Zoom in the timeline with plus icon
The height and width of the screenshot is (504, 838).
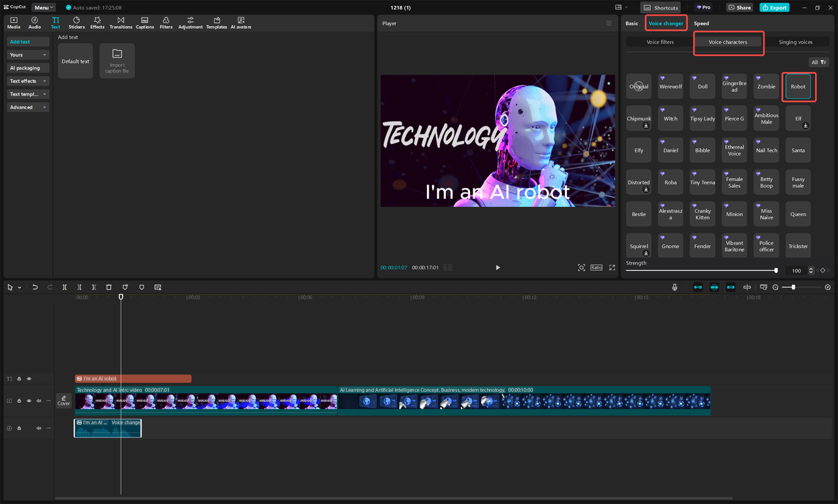pyautogui.click(x=828, y=287)
